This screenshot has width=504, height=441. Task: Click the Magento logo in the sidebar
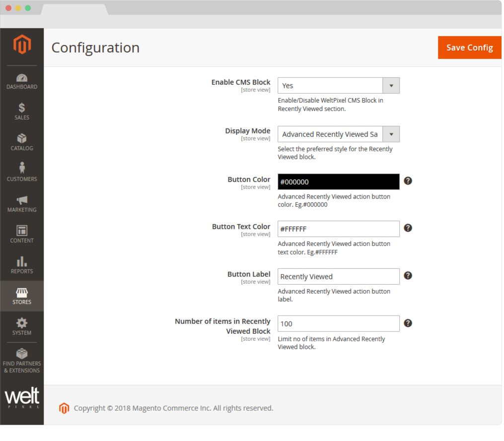[22, 45]
